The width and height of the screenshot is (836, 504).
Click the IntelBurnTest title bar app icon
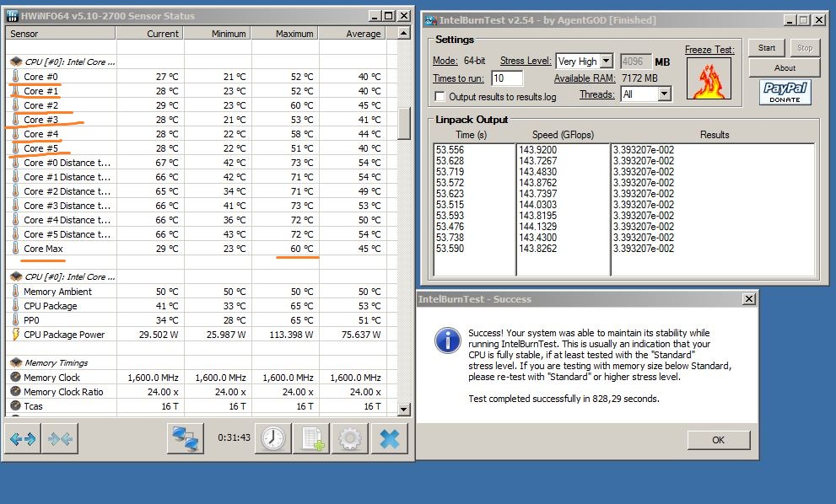(431, 21)
